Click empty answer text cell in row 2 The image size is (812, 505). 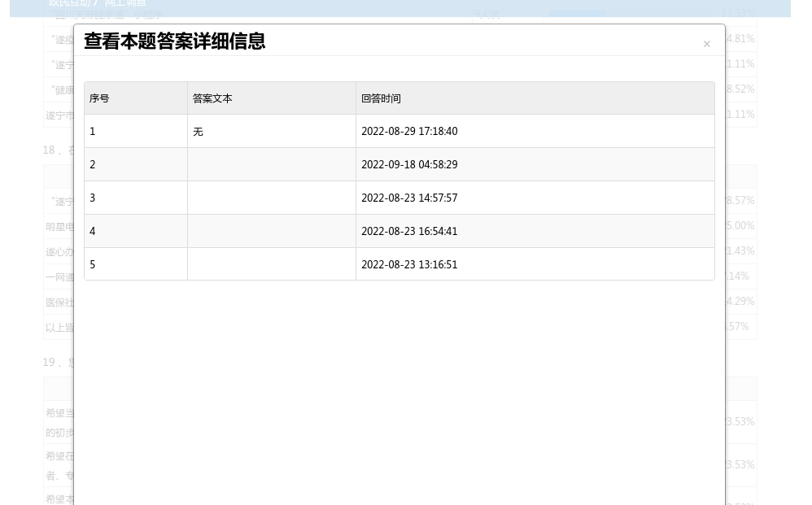pyautogui.click(x=271, y=165)
